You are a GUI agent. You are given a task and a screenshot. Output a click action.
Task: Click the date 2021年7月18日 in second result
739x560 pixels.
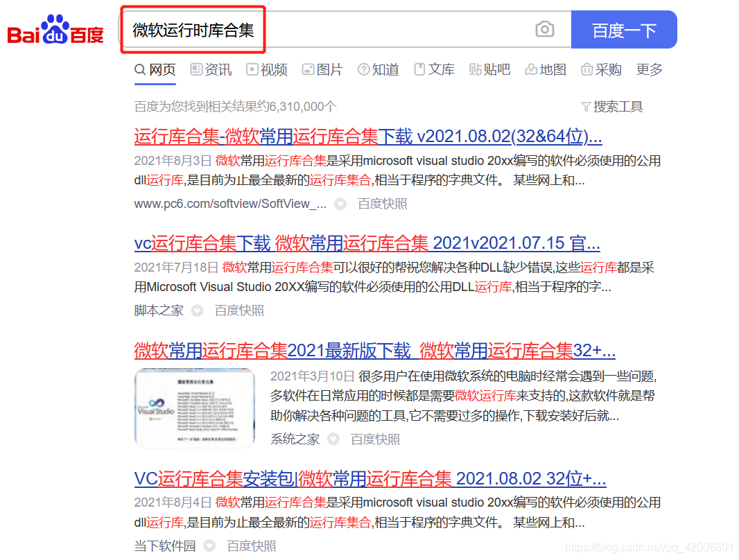(x=176, y=268)
